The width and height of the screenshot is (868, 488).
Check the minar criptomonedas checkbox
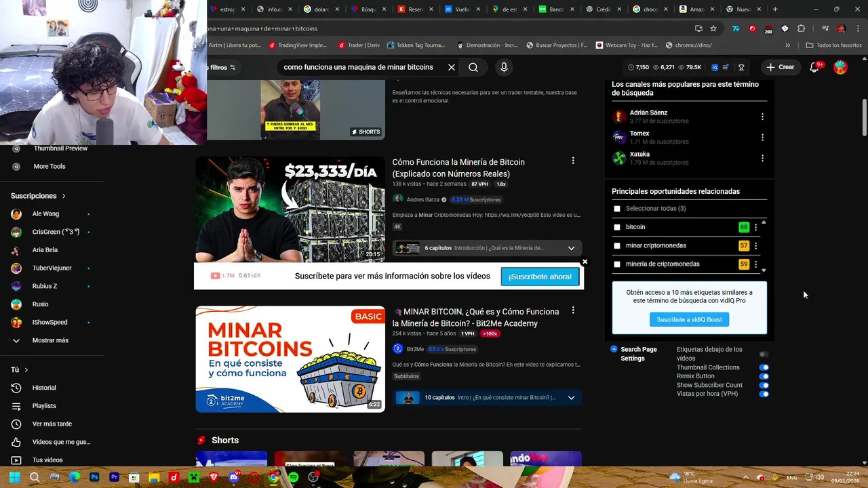pos(617,245)
